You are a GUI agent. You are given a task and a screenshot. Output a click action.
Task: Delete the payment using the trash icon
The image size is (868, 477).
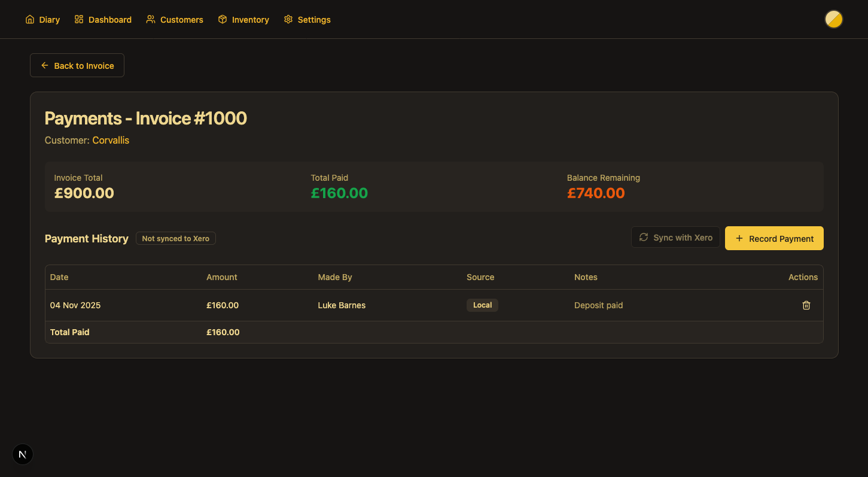[x=806, y=305]
